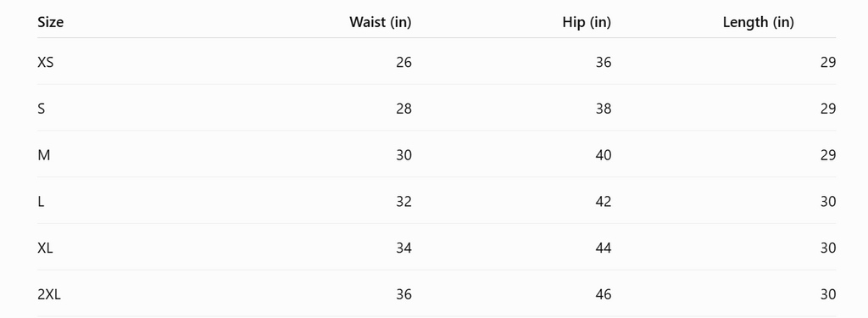
Task: Select the L size row label
Action: 41,202
